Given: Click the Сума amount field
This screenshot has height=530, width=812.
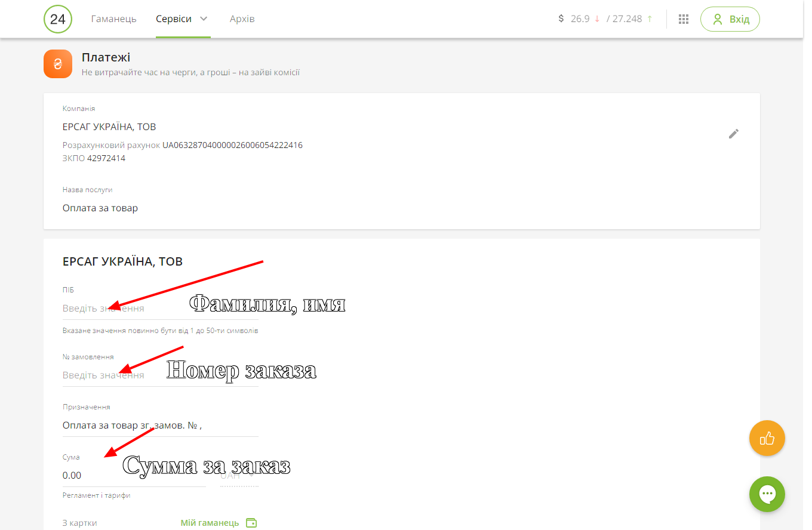Looking at the screenshot, I should (x=134, y=476).
